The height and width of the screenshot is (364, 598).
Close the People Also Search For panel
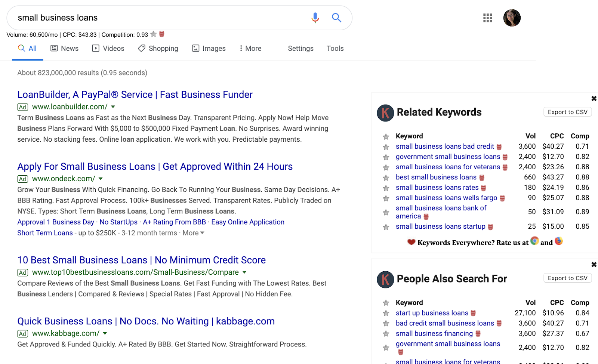point(594,265)
